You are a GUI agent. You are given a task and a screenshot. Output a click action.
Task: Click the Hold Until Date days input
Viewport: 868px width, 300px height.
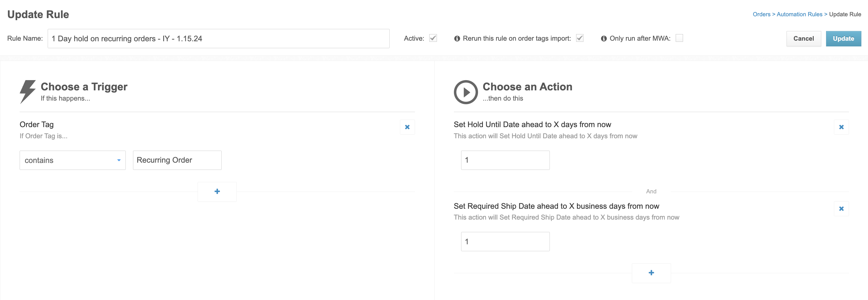click(x=505, y=160)
